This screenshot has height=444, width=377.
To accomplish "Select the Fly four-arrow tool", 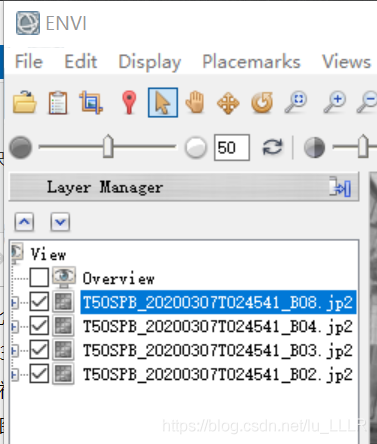I will click(228, 103).
